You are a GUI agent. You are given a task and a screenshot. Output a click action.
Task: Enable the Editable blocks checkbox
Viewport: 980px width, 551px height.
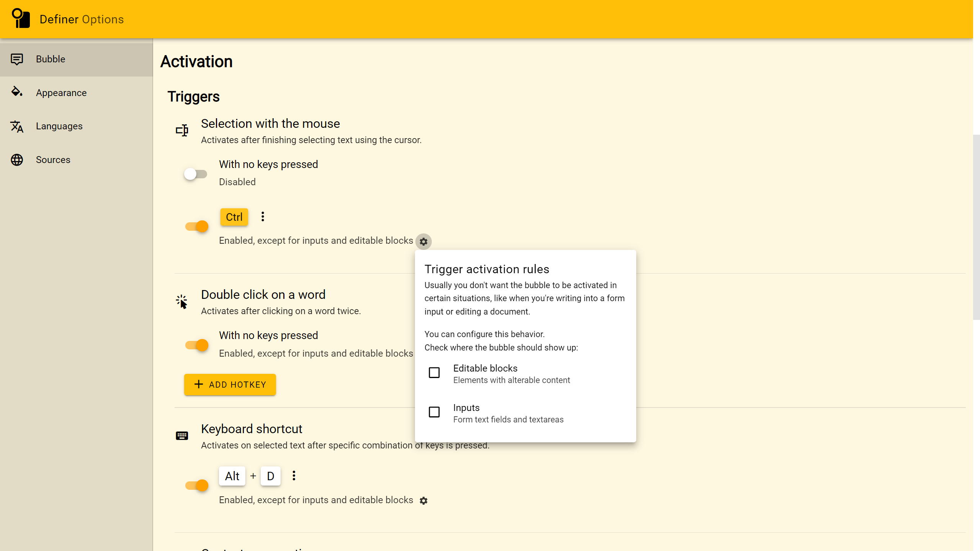(x=434, y=372)
